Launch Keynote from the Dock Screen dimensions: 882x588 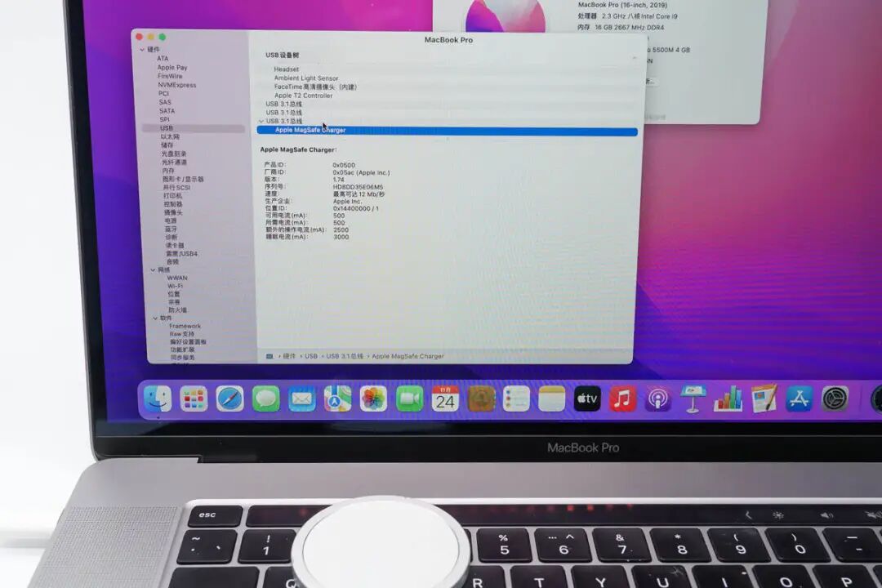(693, 399)
